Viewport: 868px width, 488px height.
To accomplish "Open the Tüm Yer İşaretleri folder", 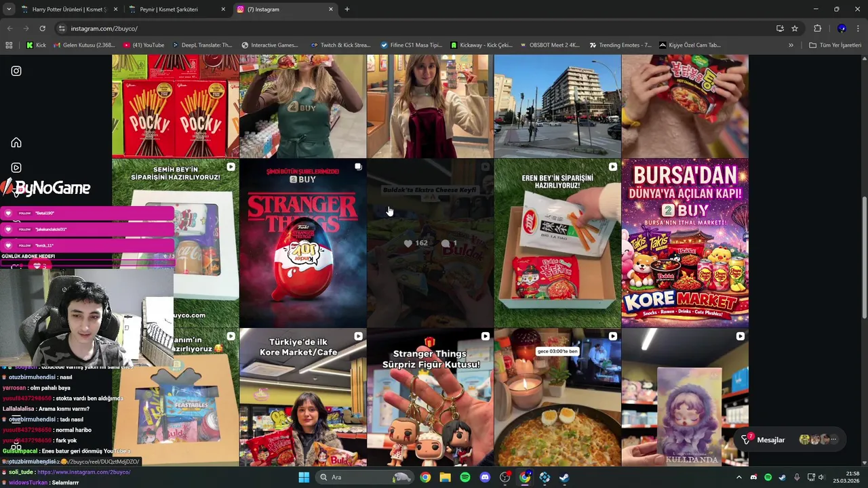I will tap(835, 45).
